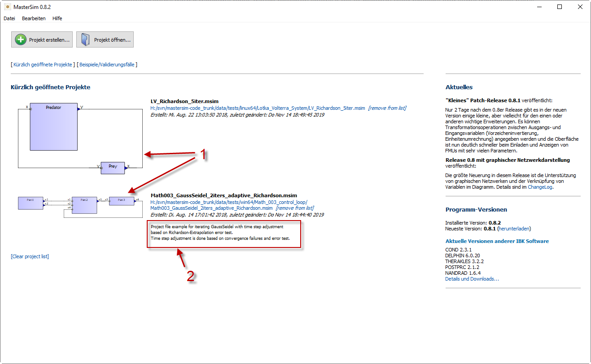
Task: Open Details und Downloads link
Action: pyautogui.click(x=472, y=279)
